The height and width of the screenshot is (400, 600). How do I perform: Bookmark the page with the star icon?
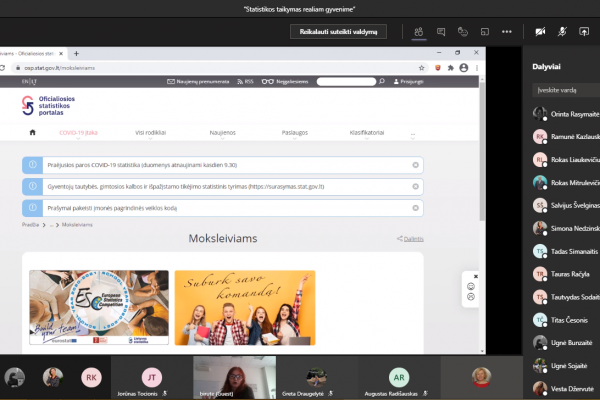(421, 68)
